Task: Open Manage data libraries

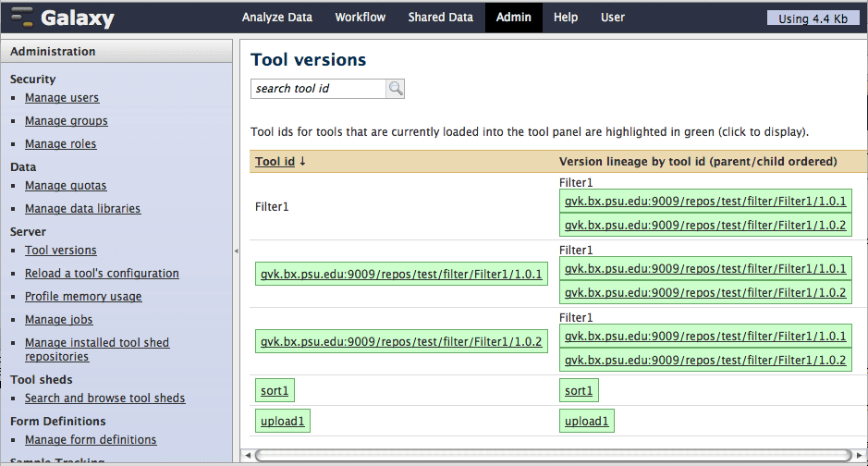Action: tap(82, 209)
